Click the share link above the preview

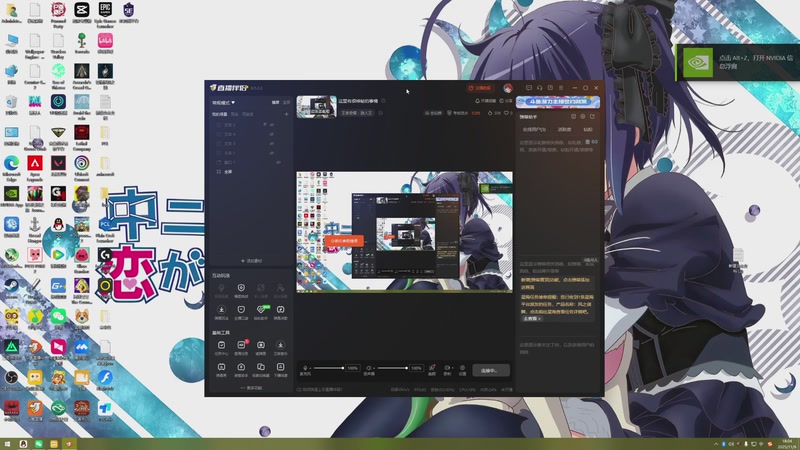tap(506, 101)
